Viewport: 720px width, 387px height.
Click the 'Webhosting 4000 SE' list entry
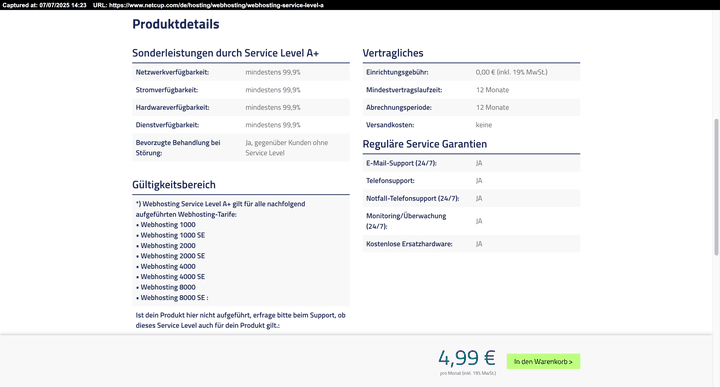pos(173,277)
